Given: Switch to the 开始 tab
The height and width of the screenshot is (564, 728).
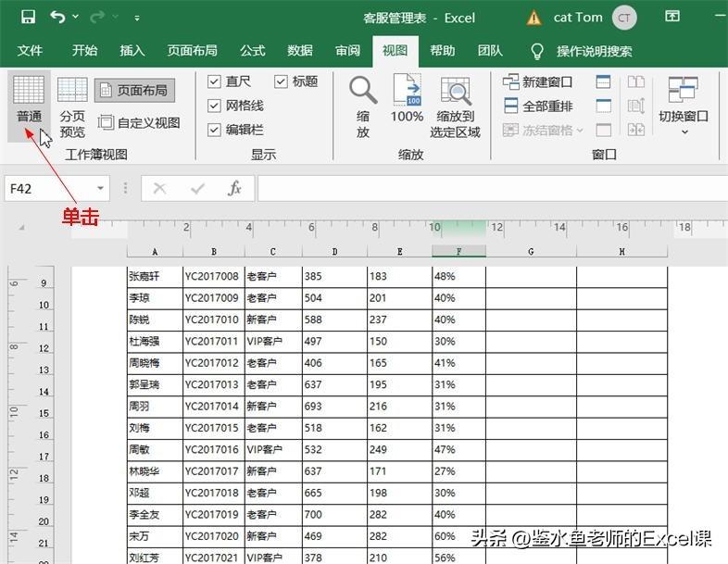Looking at the screenshot, I should point(84,50).
